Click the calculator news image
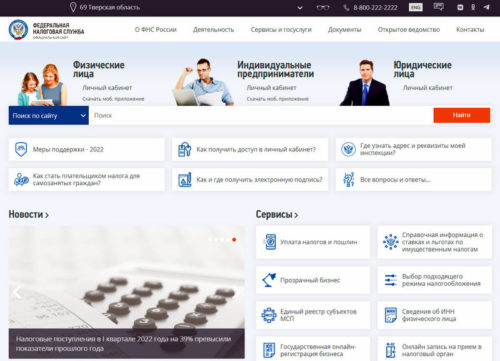Viewport: 500px width, 361px height. coord(126,277)
